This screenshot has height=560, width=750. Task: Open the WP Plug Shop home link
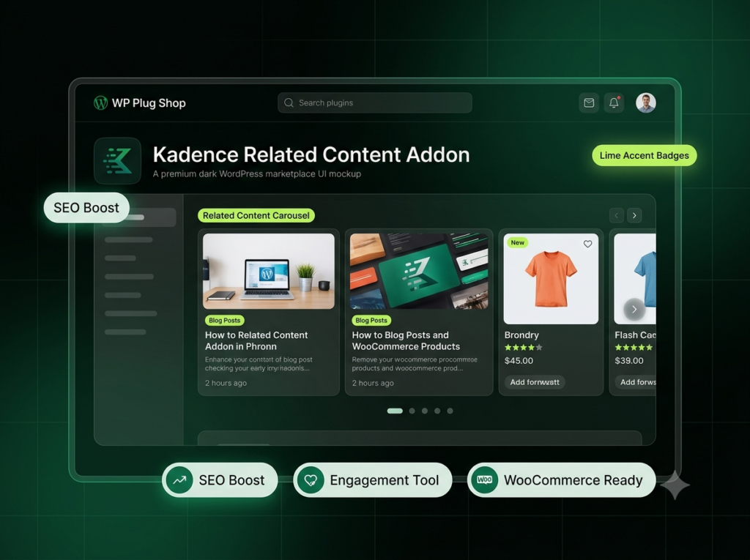tap(149, 102)
